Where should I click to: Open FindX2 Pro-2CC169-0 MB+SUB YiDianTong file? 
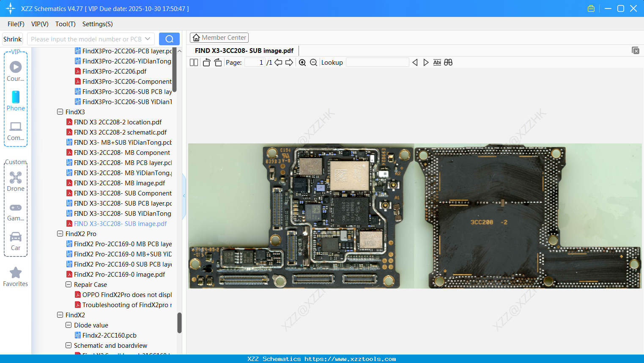[x=119, y=254]
